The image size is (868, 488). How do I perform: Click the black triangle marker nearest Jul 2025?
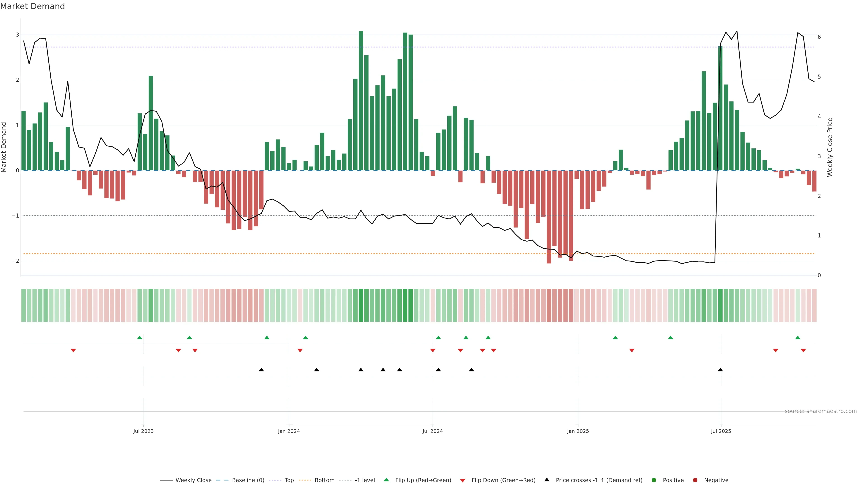(x=720, y=370)
